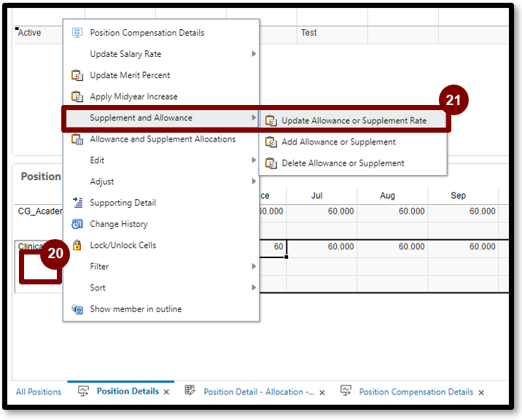Click the Allowance and Supplement Allocations icon
The image size is (522, 420).
77,139
